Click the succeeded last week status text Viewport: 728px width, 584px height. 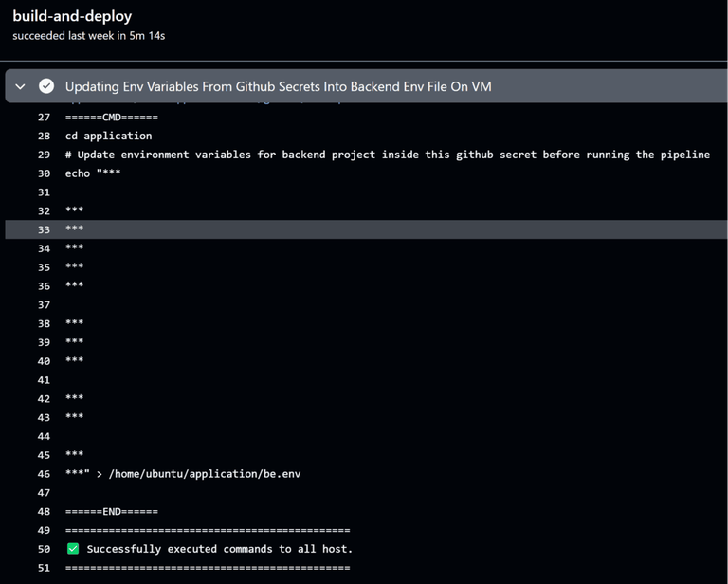pos(89,36)
